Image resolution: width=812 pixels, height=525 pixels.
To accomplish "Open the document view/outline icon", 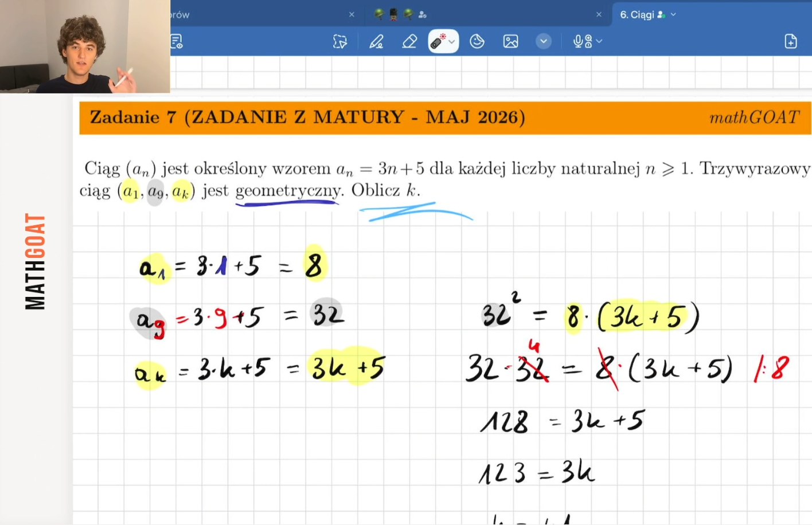I will [x=177, y=41].
